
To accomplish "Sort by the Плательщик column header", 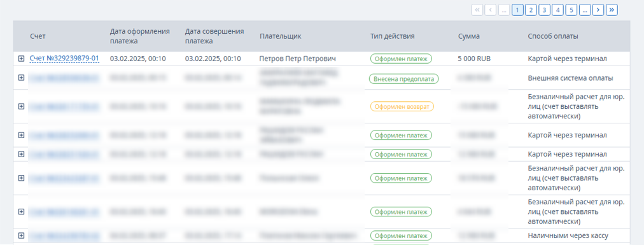I will 281,36.
